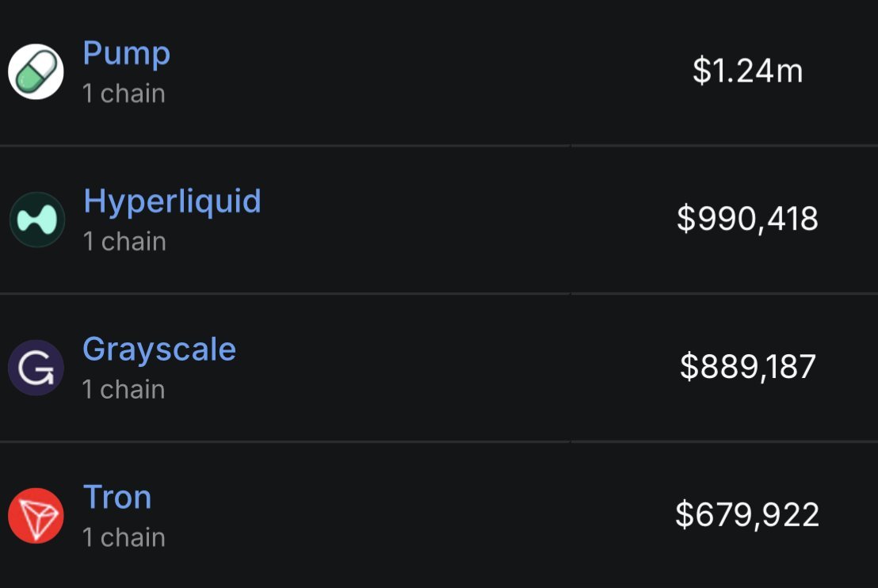The width and height of the screenshot is (878, 588).
Task: Open the Hyperliquid protocol link
Action: [x=172, y=201]
